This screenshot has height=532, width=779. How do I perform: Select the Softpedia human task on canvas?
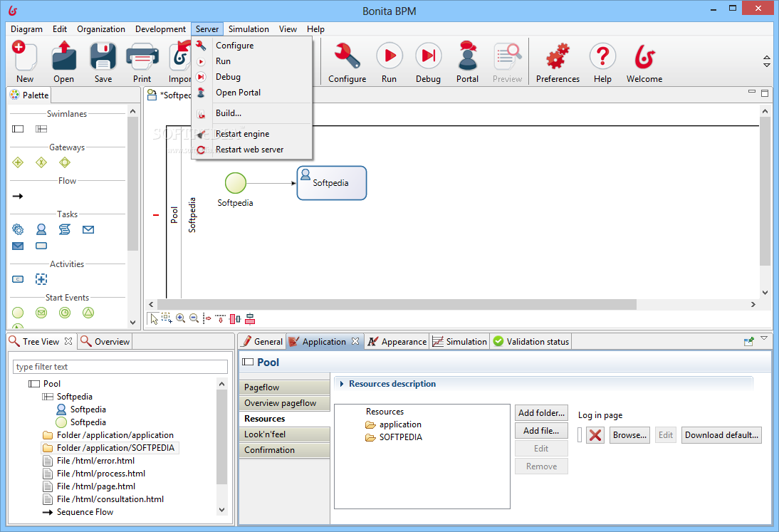pos(331,183)
